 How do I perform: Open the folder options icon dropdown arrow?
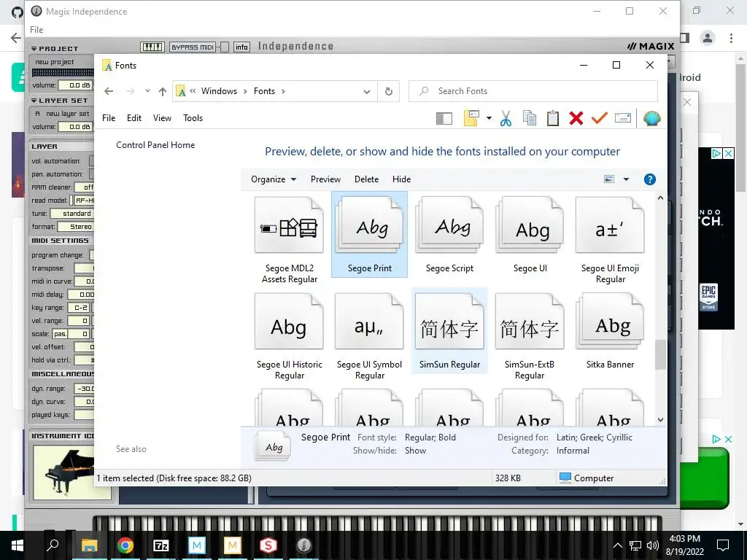(489, 118)
